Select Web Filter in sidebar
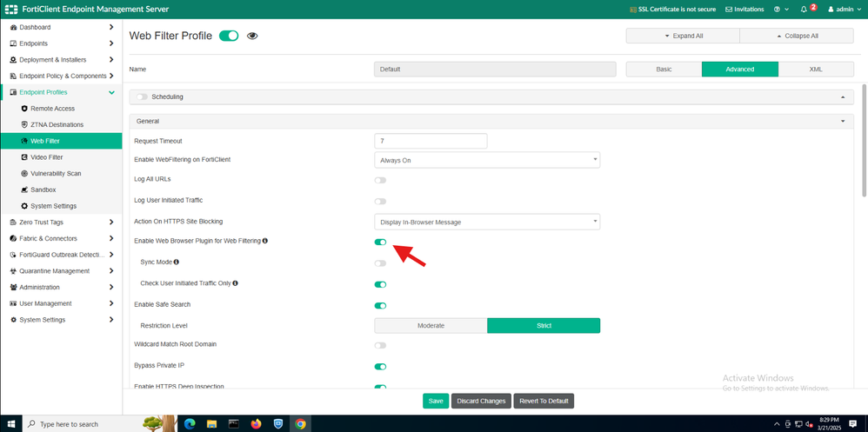The width and height of the screenshot is (868, 432). click(61, 141)
